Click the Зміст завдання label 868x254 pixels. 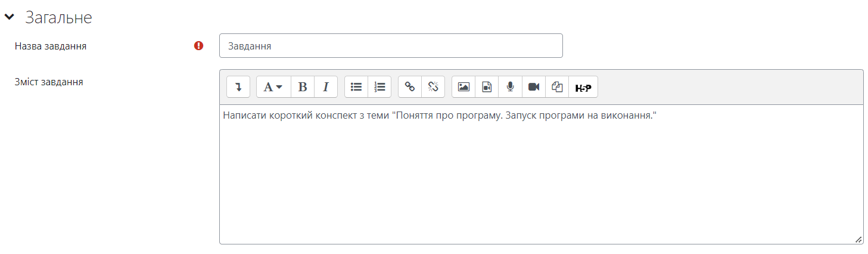pyautogui.click(x=49, y=82)
